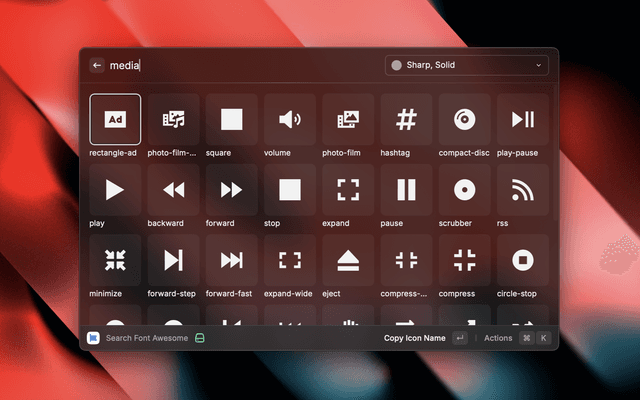The height and width of the screenshot is (400, 640).
Task: Open the Actions menu
Action: (x=498, y=338)
